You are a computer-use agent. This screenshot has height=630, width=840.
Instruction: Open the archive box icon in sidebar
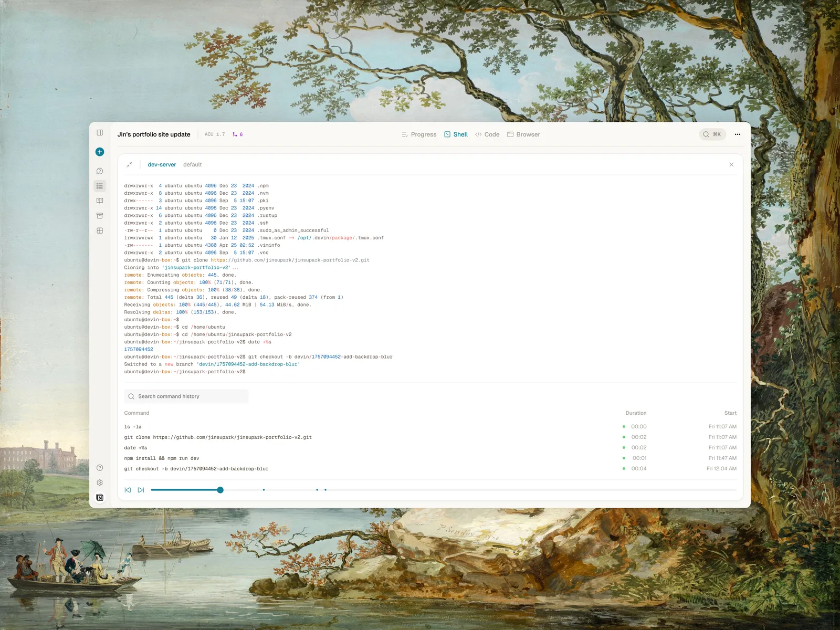100,216
